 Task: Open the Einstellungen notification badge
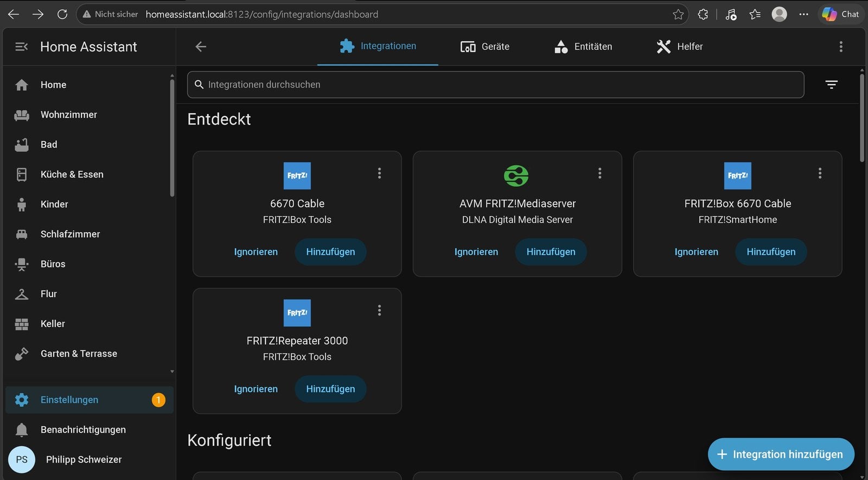click(158, 400)
